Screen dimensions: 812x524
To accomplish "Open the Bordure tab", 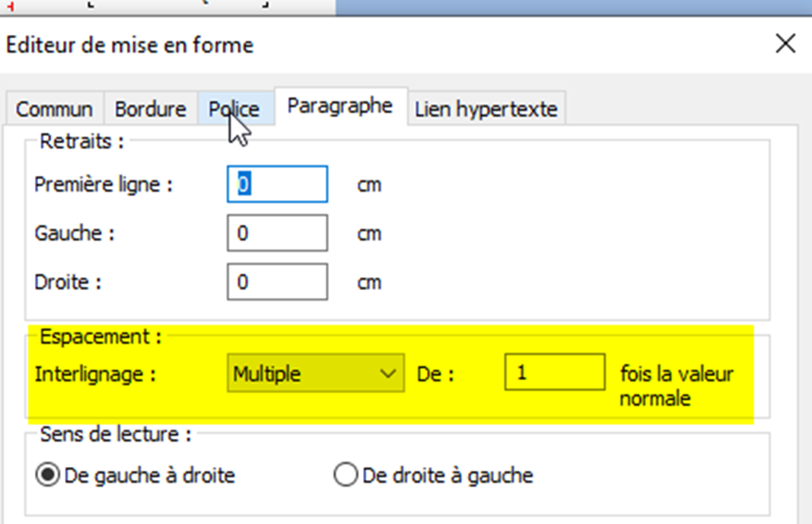I will [149, 109].
